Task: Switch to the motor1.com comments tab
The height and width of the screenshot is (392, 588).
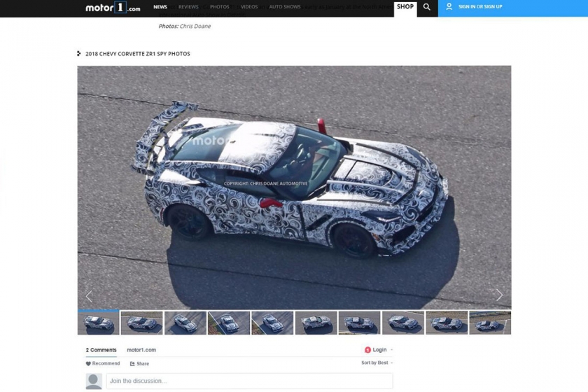Action: 141,350
